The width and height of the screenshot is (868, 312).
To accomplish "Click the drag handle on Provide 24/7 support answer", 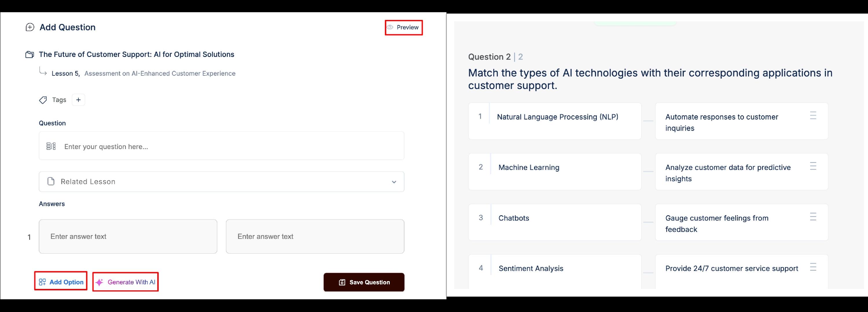I will [813, 267].
